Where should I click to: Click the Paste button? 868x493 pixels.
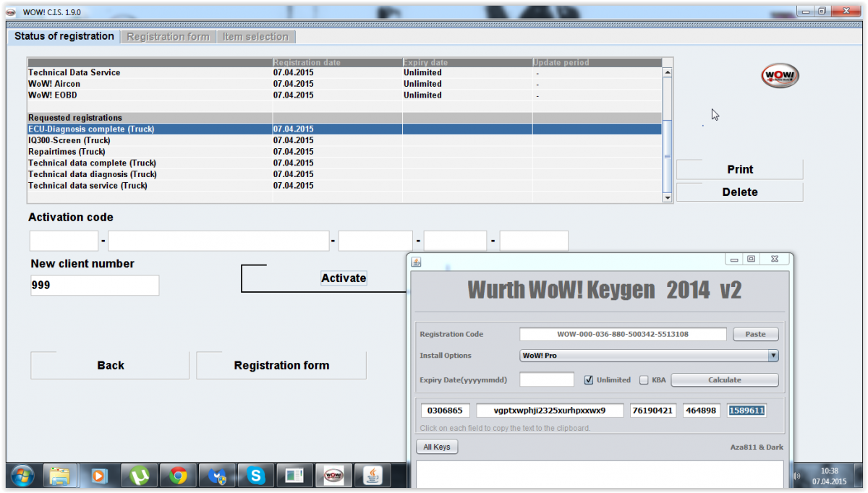(755, 334)
